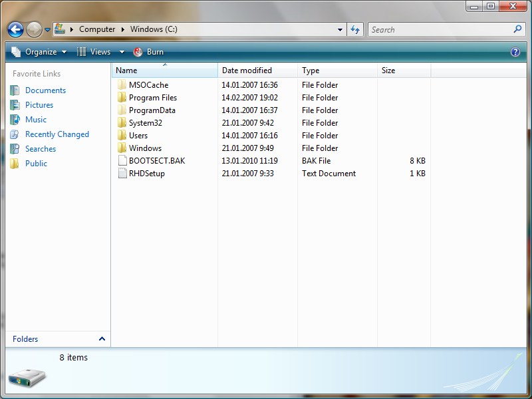Image resolution: width=532 pixels, height=399 pixels.
Task: Click the Burn disc icon
Action: tap(138, 52)
